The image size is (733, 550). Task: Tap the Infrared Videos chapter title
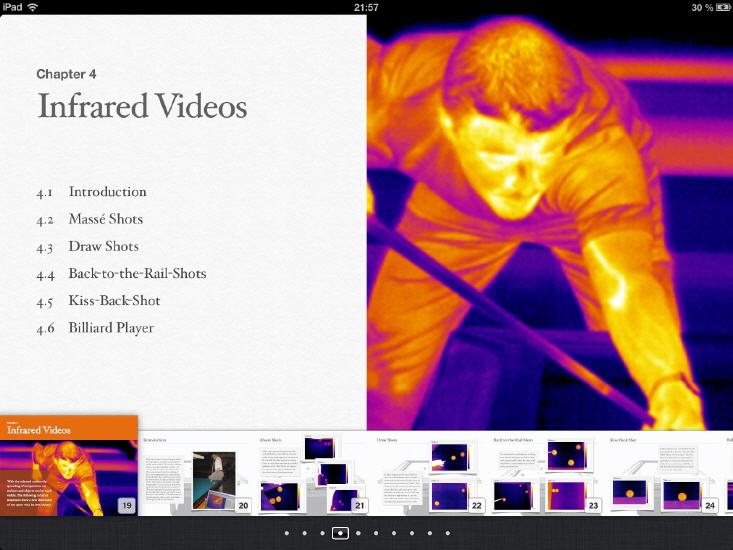[142, 106]
